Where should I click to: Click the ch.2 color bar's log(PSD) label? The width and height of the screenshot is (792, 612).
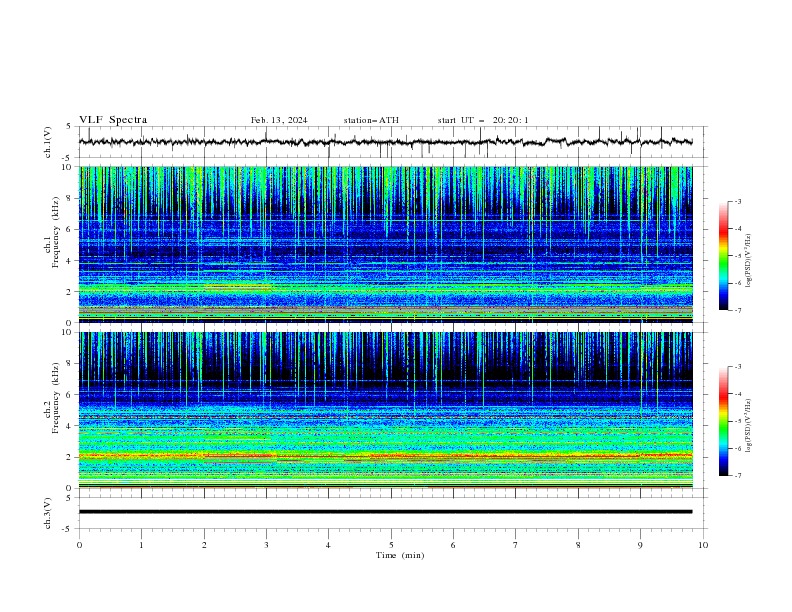coord(749,425)
